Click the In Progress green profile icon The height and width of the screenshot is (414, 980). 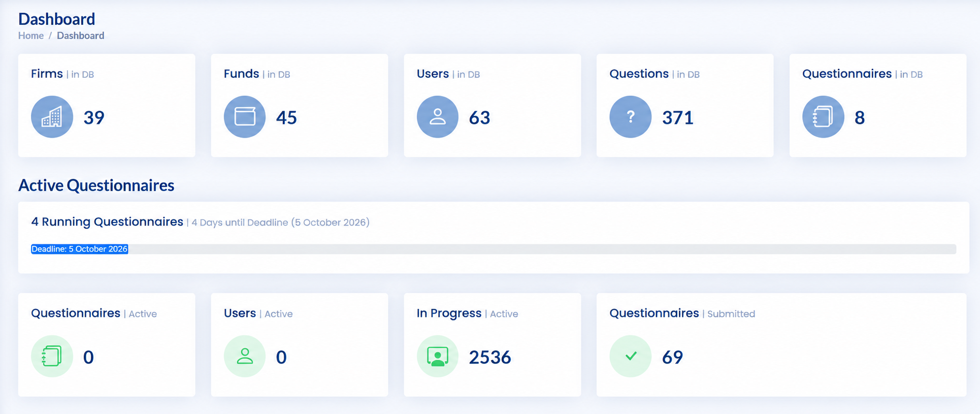pyautogui.click(x=438, y=356)
